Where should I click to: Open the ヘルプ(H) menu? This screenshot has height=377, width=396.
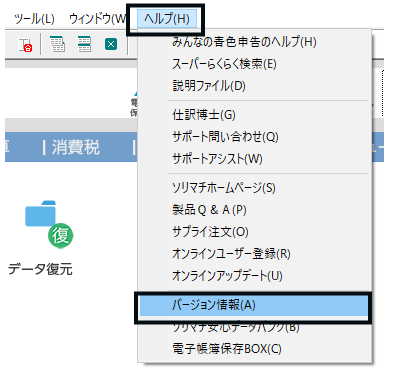[166, 19]
